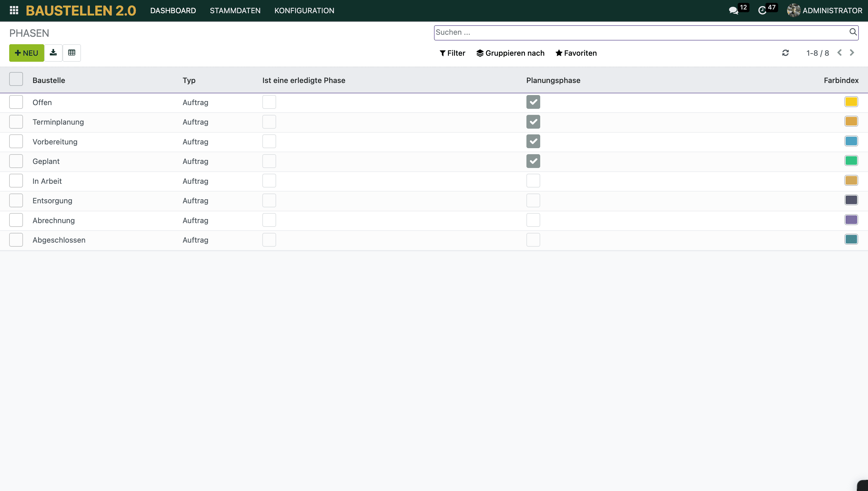Click the search magnifier icon
The width and height of the screenshot is (868, 491).
(x=853, y=32)
